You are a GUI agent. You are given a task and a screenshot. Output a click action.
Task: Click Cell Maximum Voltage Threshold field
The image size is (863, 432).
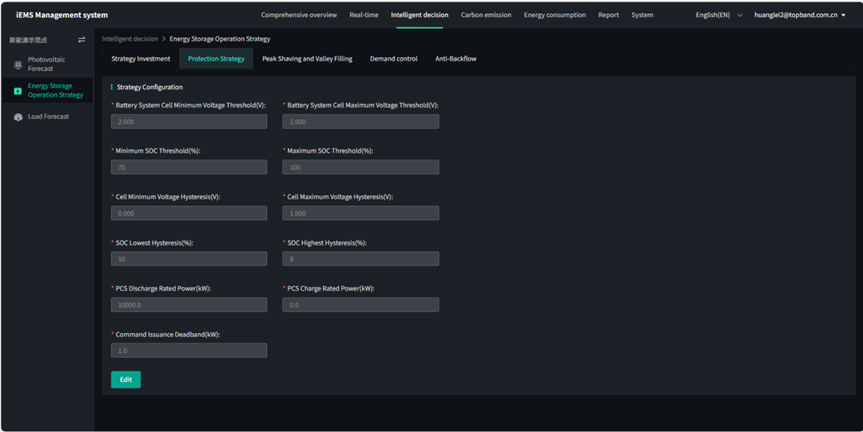[x=361, y=122]
